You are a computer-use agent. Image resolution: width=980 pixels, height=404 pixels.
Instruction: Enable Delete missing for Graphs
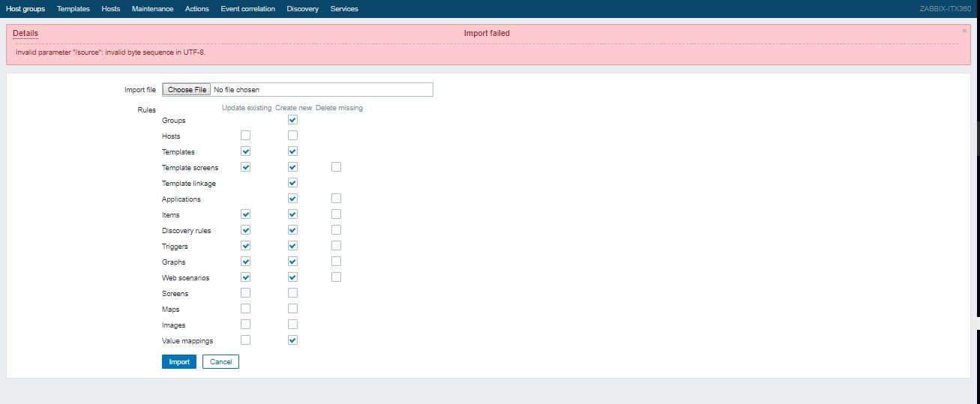tap(336, 262)
